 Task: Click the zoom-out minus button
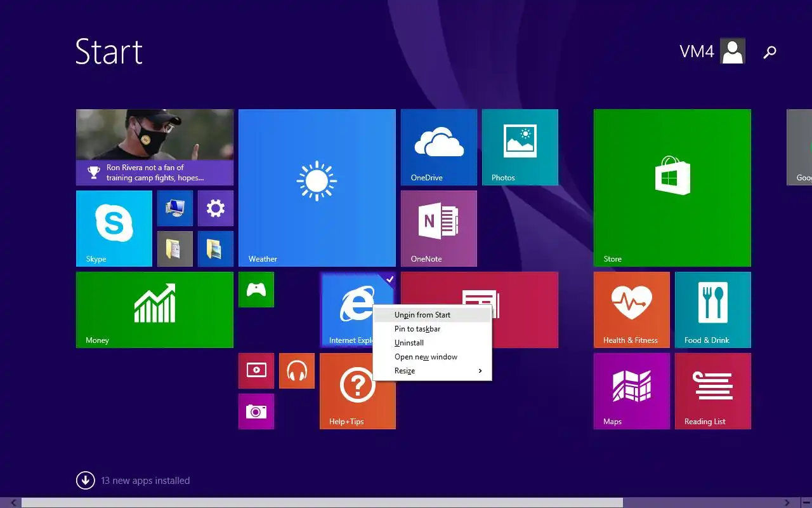click(x=806, y=503)
